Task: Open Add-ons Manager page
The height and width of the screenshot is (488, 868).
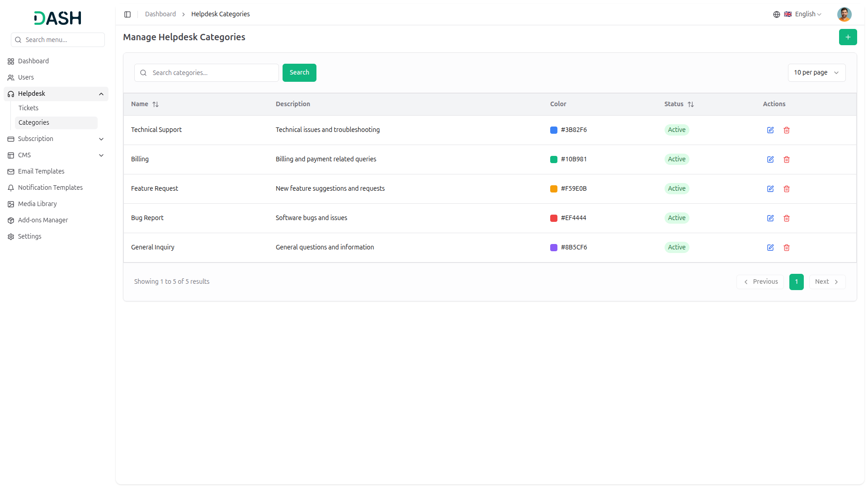Action: 56,220
